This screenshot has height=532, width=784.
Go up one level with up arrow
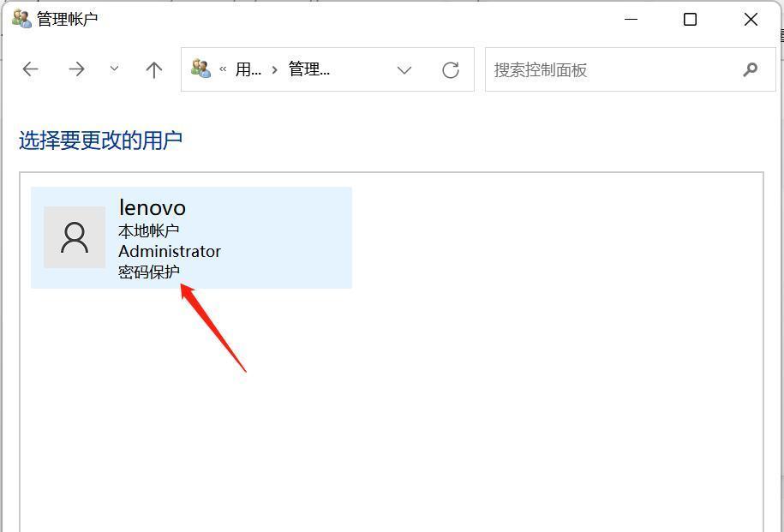154,69
